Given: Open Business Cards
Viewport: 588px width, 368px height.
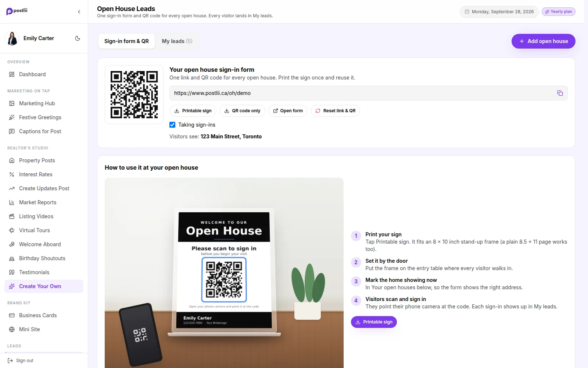Looking at the screenshot, I should 44,315.
